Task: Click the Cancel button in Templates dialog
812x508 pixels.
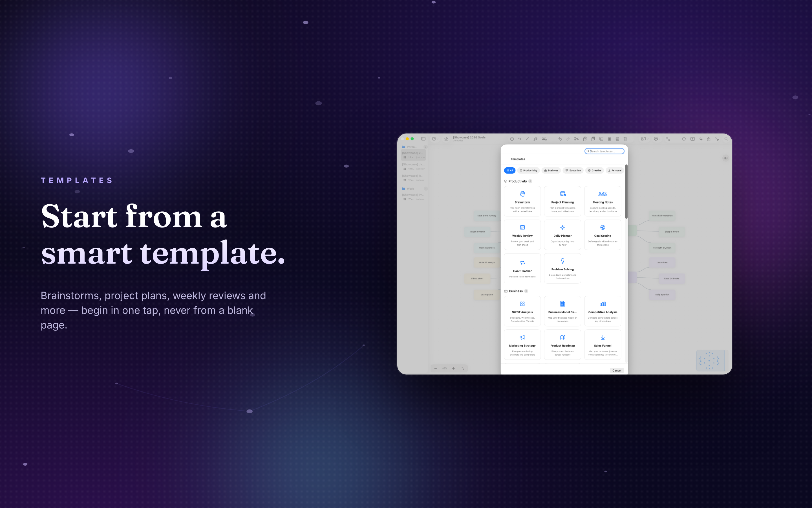Action: (x=617, y=371)
